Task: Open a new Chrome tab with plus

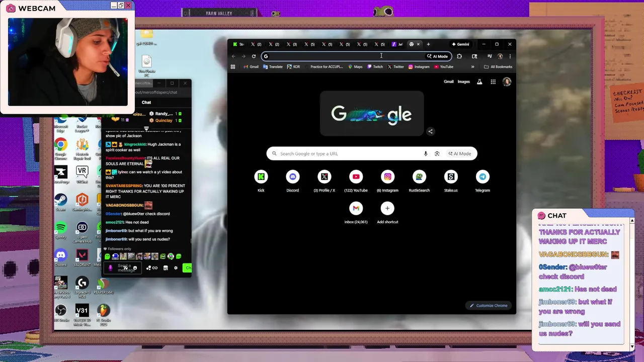Action: coord(428,44)
